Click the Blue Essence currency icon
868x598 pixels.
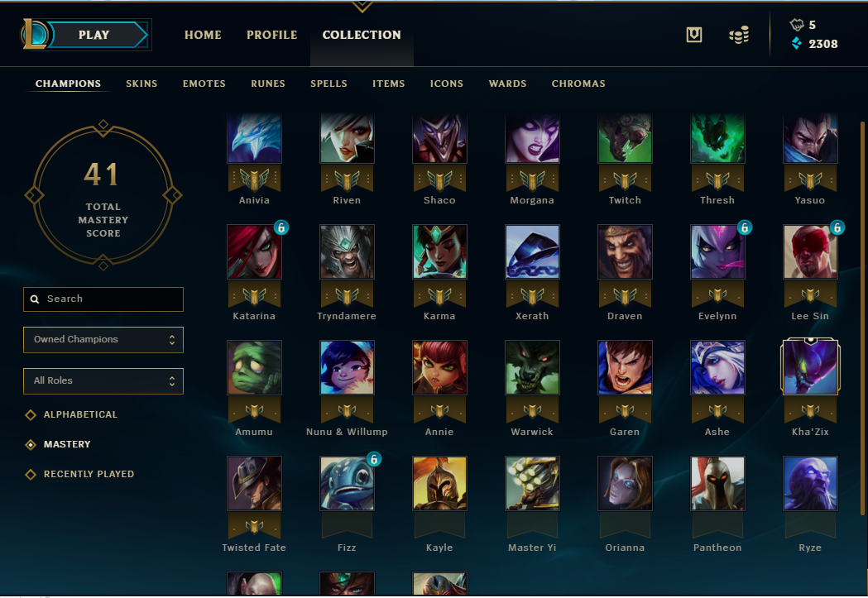[796, 43]
